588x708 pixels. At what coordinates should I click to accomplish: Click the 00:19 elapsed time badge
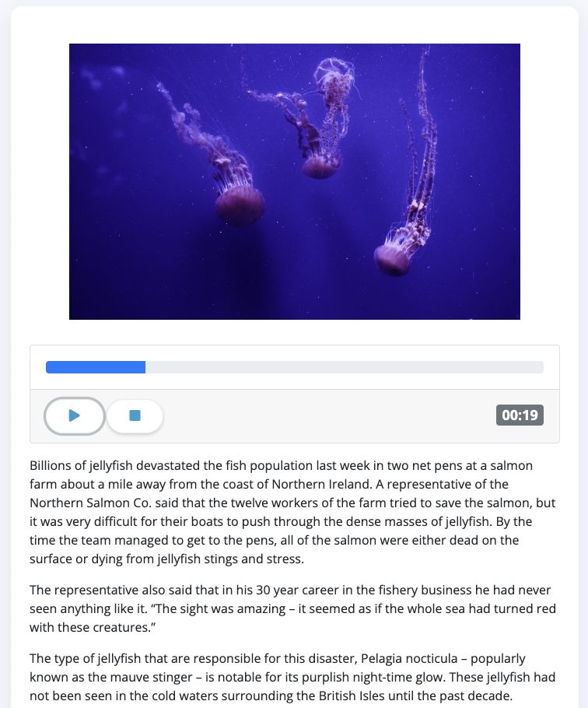(520, 415)
